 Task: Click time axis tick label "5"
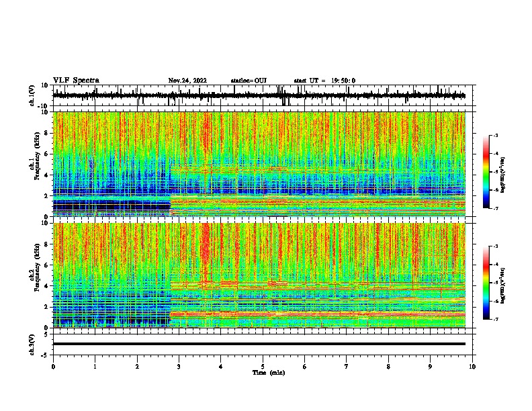[x=263, y=367]
